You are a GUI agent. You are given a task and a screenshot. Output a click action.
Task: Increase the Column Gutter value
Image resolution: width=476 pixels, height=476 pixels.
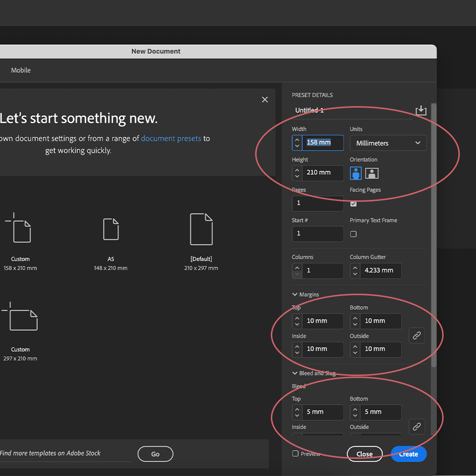[355, 268]
